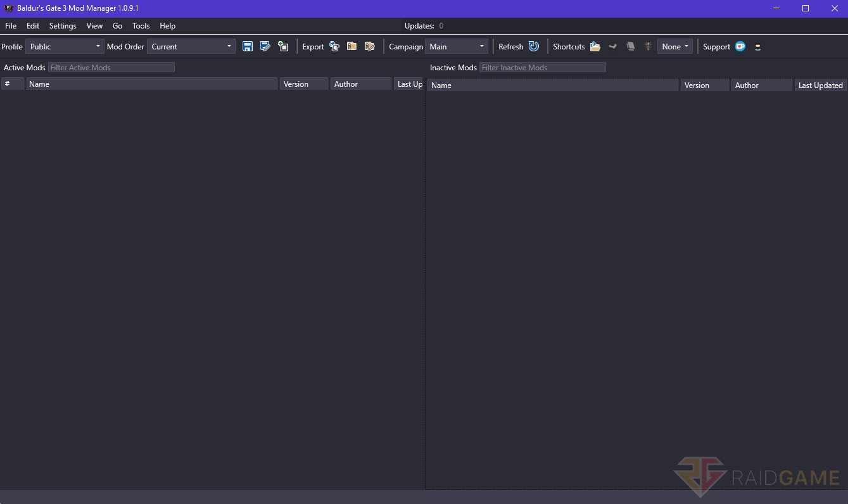Screen dimensions: 848x504
Task: Click the last Shortcuts icon before None
Action: [648, 46]
